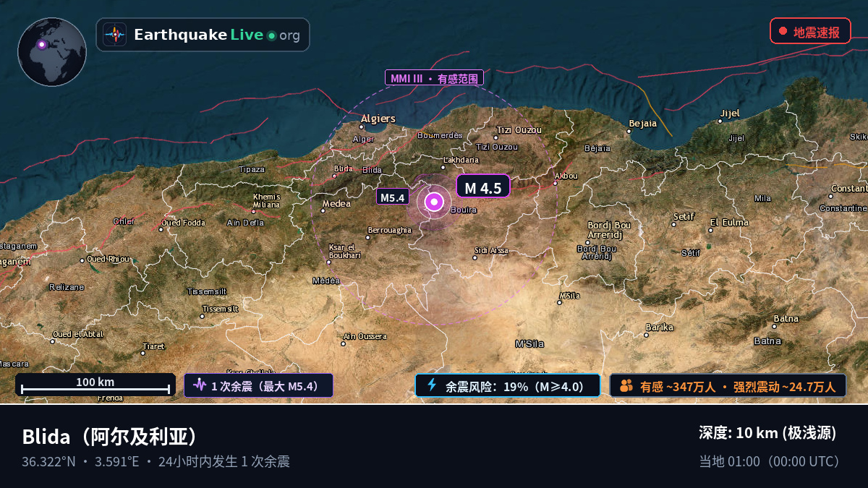Click the waveform icon in the aftershock count pill
868x488 pixels.
pos(199,385)
